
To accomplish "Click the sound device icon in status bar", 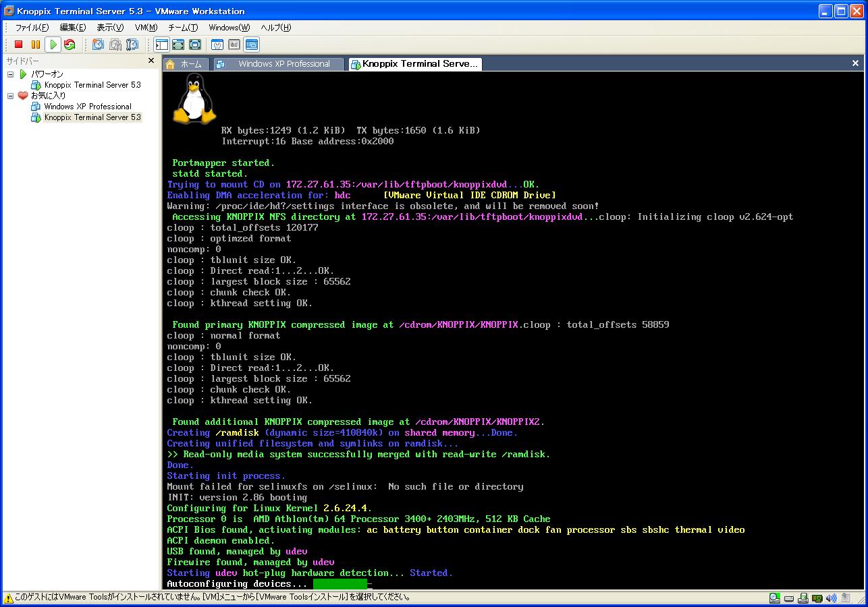I will coord(832,598).
